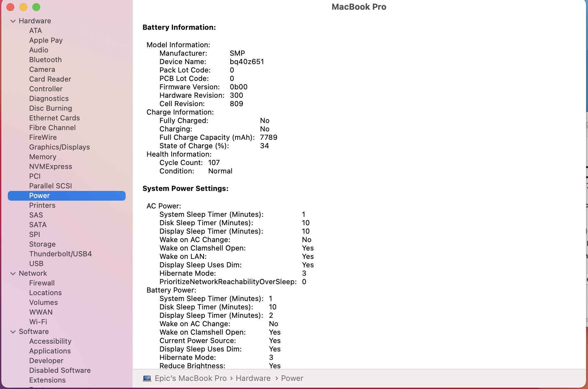Open Applications under Software
Viewport: 588px width, 389px height.
pyautogui.click(x=50, y=351)
